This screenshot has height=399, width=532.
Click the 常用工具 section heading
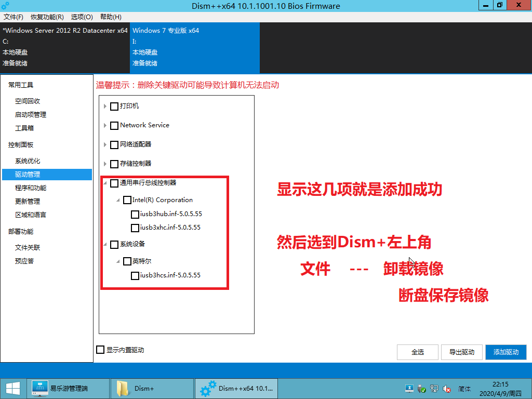[21, 85]
